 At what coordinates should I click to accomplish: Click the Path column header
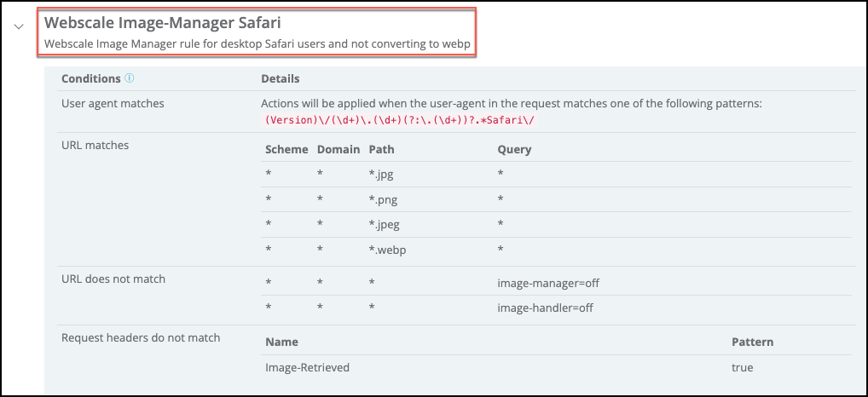tap(381, 149)
